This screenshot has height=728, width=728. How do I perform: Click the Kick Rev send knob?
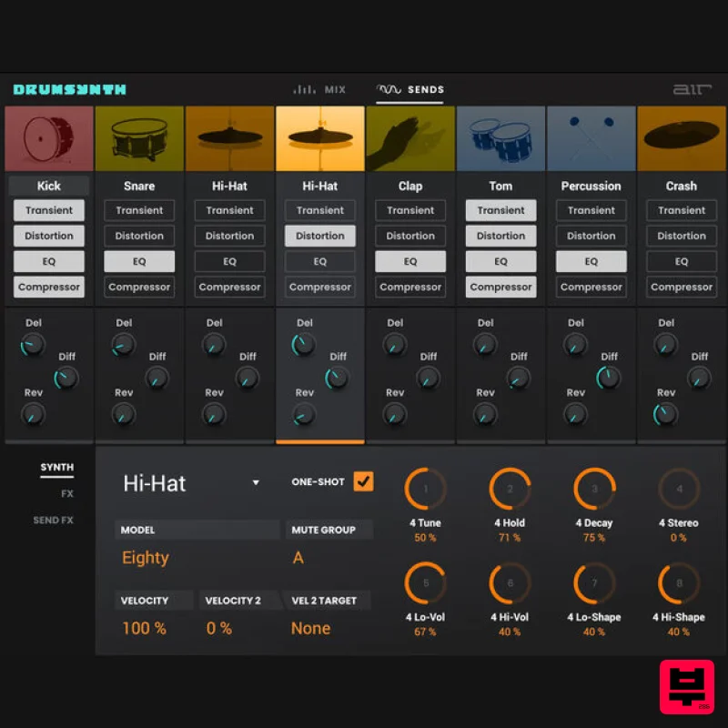point(33,415)
